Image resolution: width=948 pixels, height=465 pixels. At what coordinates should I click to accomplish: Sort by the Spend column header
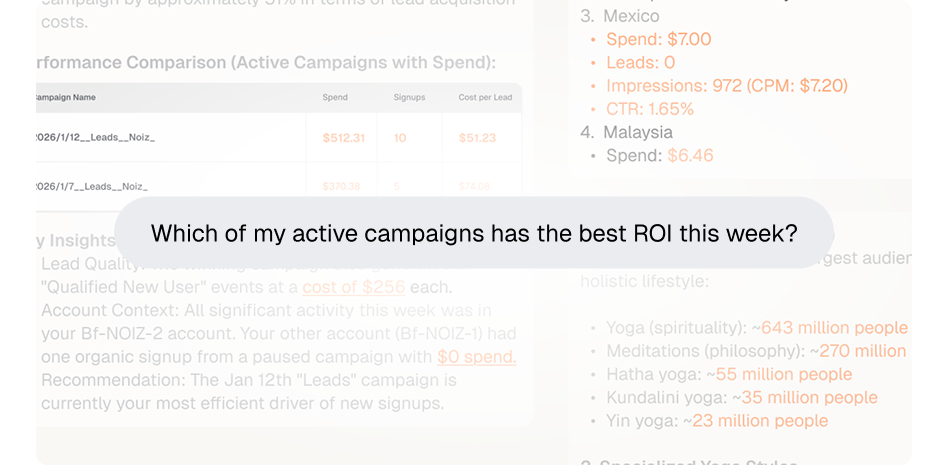[335, 97]
